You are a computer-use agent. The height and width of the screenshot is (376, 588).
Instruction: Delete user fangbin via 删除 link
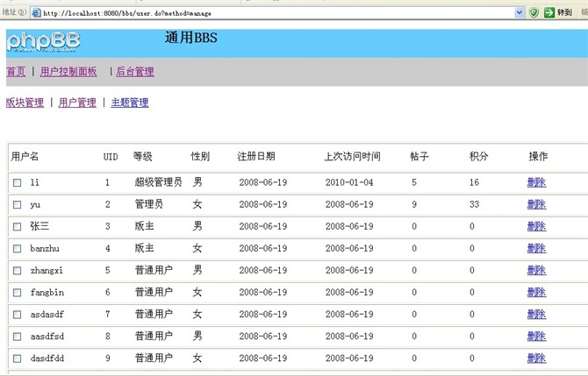536,292
